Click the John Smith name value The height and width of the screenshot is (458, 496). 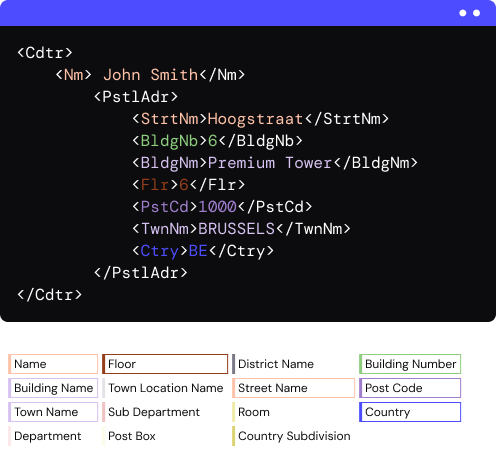(x=151, y=75)
